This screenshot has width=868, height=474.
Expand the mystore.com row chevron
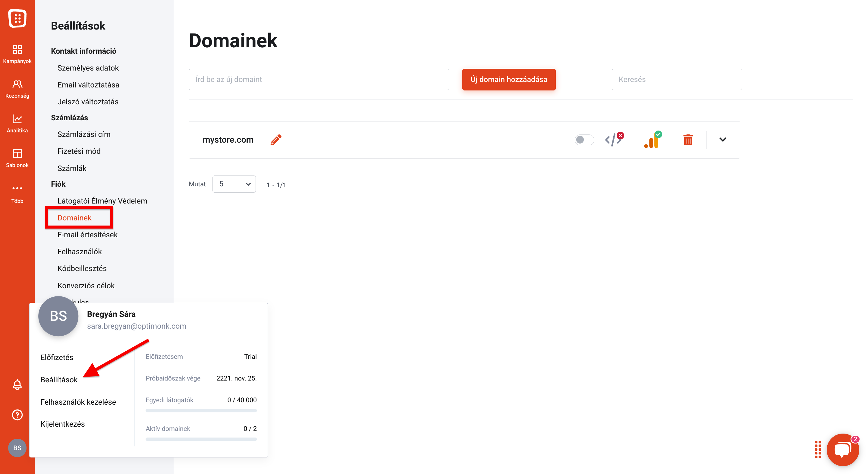722,140
